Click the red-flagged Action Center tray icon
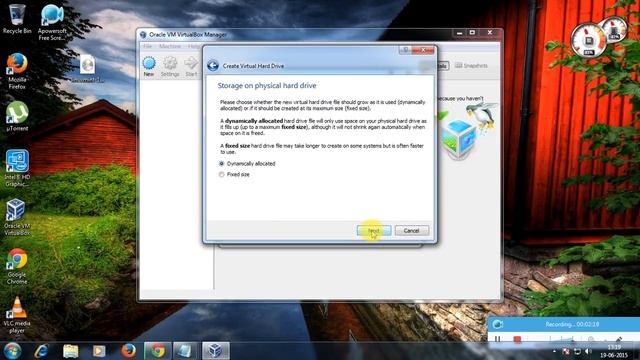640x360 pixels. (x=566, y=351)
